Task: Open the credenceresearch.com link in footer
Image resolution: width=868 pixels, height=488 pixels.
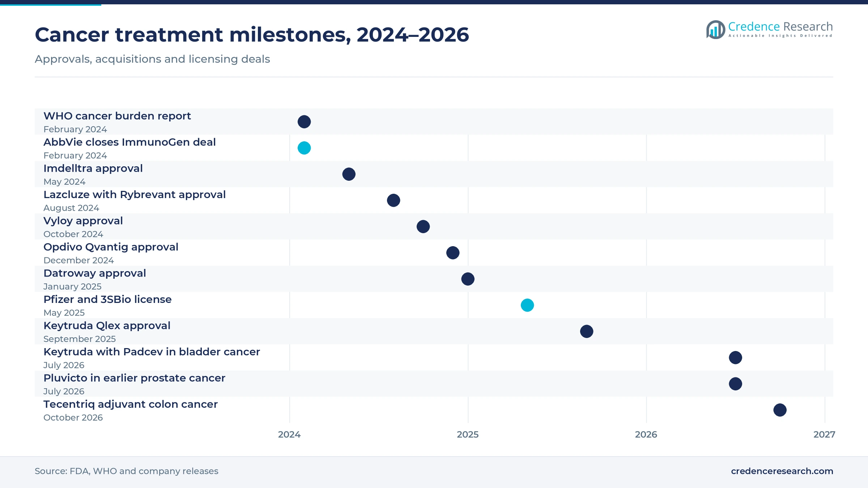Action: 782,471
